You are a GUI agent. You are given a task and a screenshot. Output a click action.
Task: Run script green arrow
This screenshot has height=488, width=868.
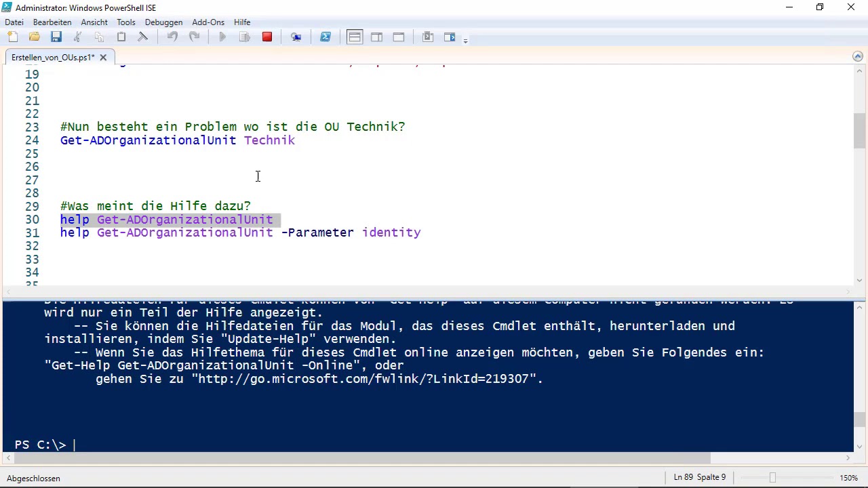(x=222, y=37)
